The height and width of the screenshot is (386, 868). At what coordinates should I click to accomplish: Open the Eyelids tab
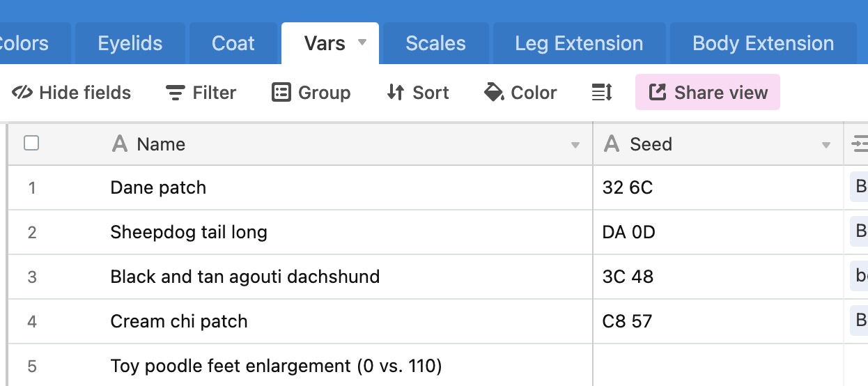[x=130, y=43]
